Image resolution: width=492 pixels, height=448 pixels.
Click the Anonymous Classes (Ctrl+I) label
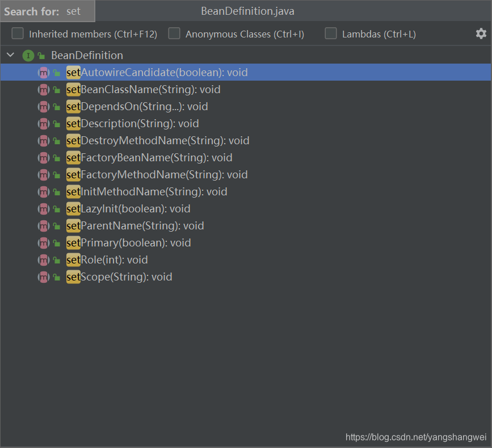tap(245, 34)
